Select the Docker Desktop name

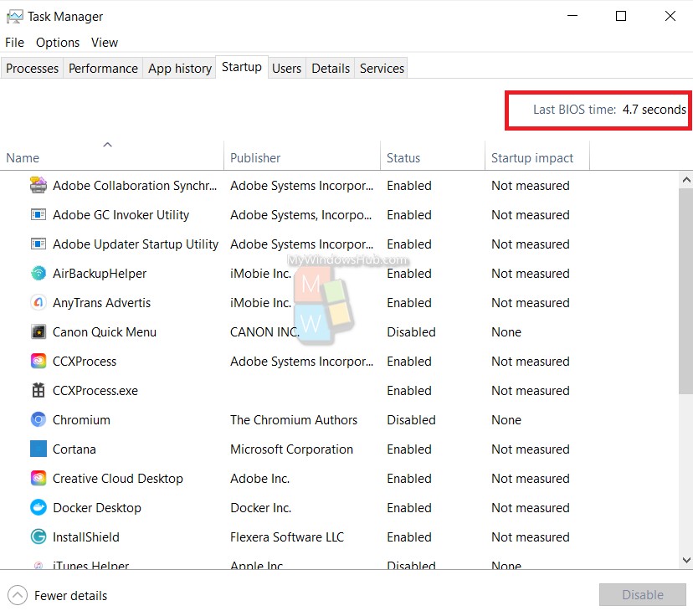pos(97,508)
